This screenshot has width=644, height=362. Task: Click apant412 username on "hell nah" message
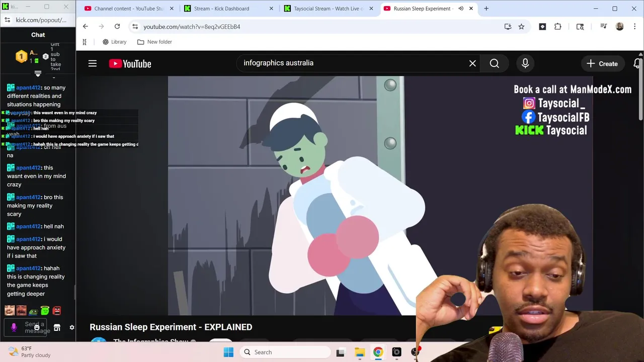click(x=28, y=226)
